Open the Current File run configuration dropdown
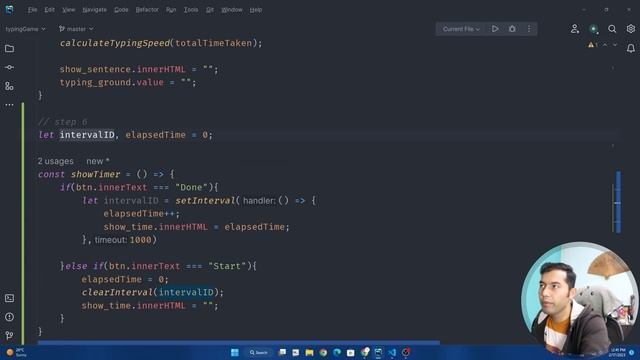 tap(461, 29)
